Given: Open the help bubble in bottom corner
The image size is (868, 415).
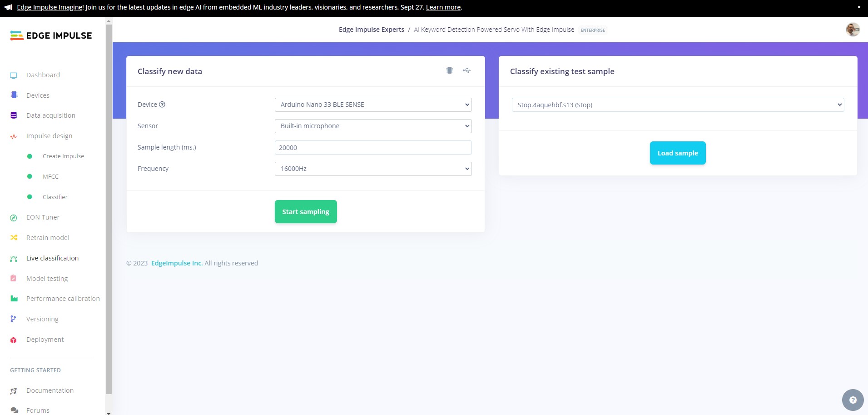Looking at the screenshot, I should click(853, 400).
